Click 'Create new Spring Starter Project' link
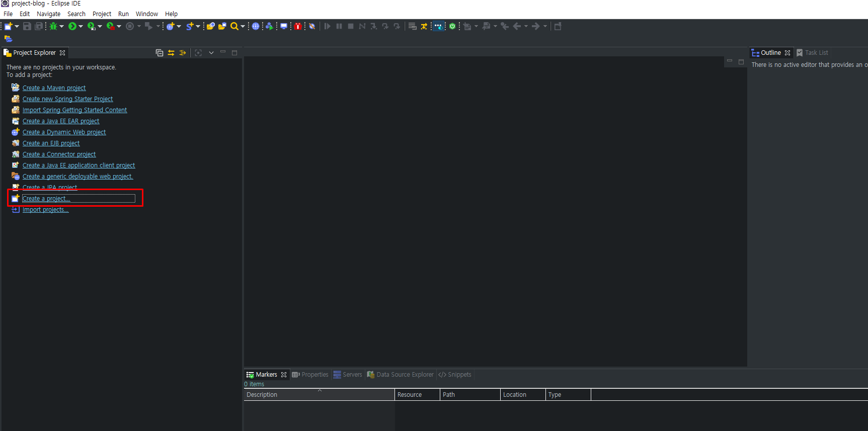The image size is (868, 431). coord(67,99)
